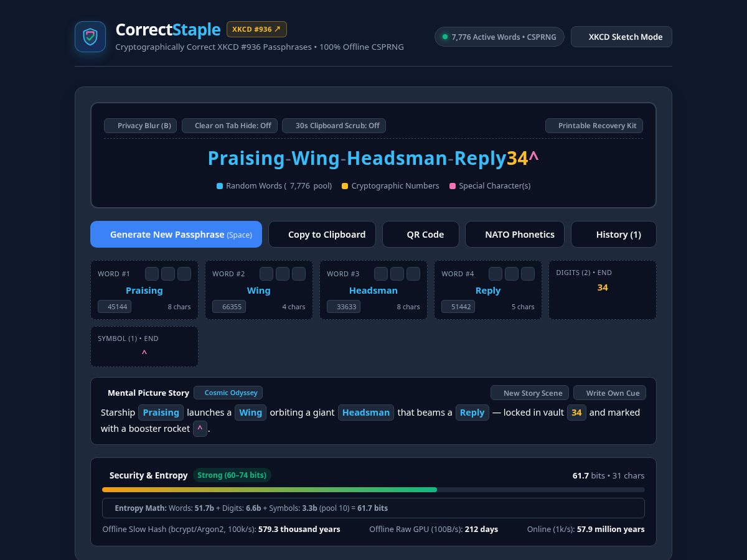The height and width of the screenshot is (560, 747).
Task: Click dice code 33633 chip
Action: pos(344,307)
